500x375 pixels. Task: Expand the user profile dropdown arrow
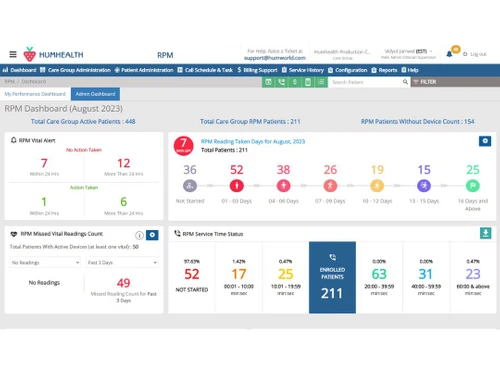[431, 51]
